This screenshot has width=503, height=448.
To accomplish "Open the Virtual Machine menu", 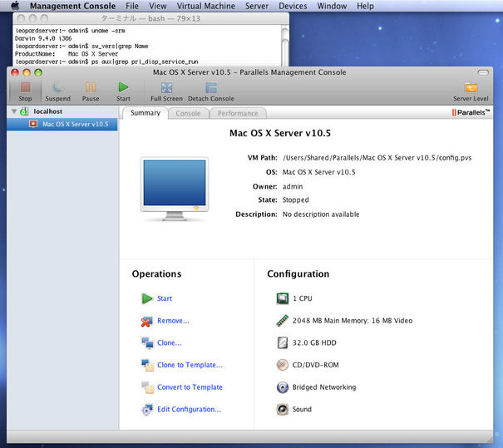I will pyautogui.click(x=205, y=6).
